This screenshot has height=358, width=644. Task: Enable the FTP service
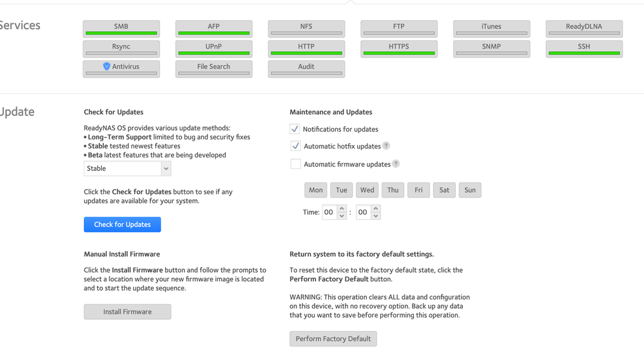pos(399,28)
